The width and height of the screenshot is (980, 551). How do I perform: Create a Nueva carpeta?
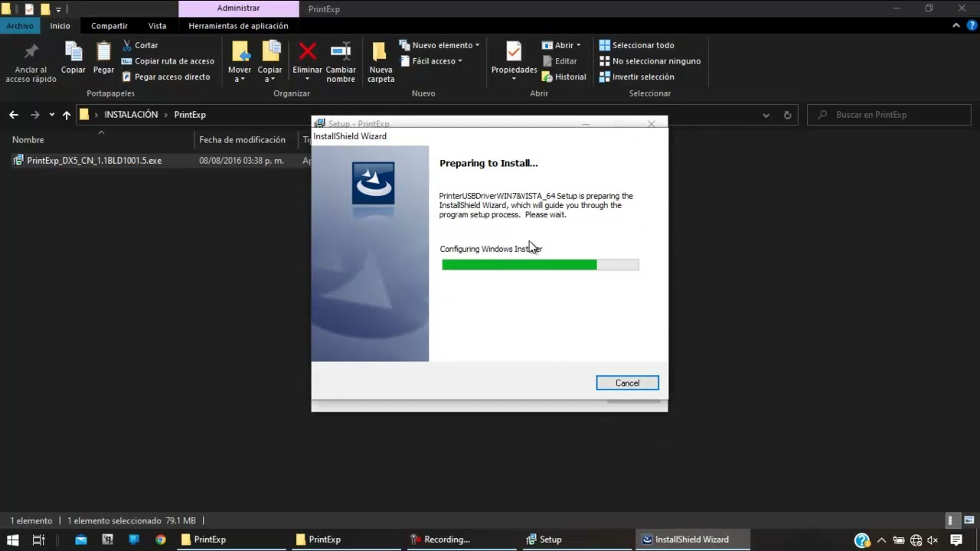(381, 61)
